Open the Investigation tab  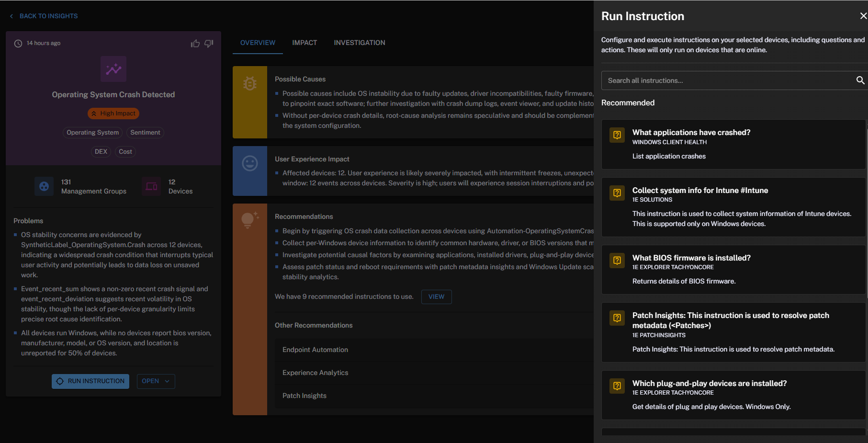(x=359, y=43)
